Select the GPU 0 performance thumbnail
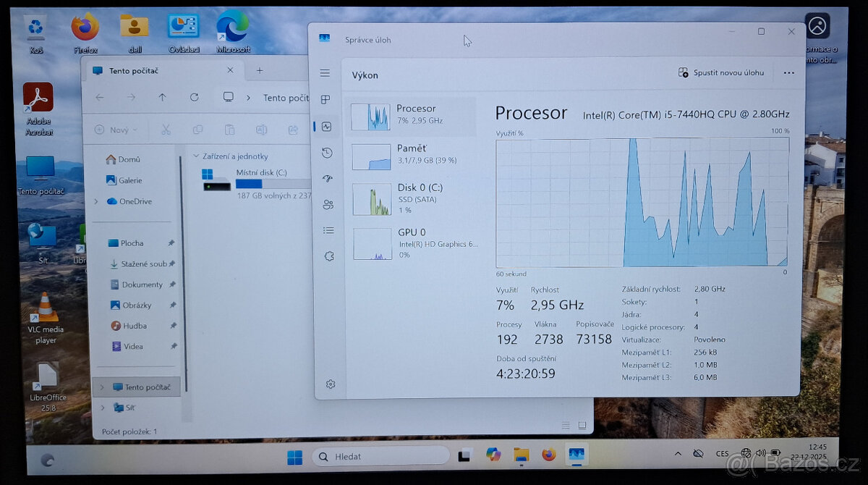This screenshot has height=485, width=868. [371, 243]
